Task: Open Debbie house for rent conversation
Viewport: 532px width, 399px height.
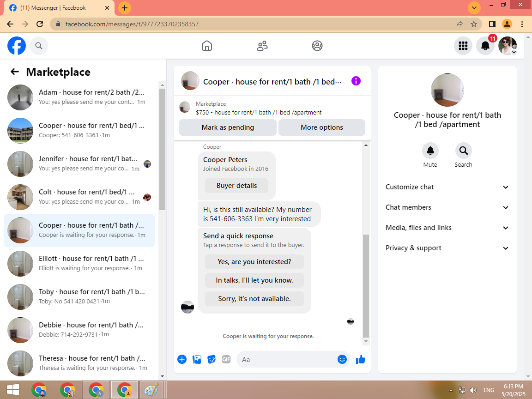Action: coord(79,330)
